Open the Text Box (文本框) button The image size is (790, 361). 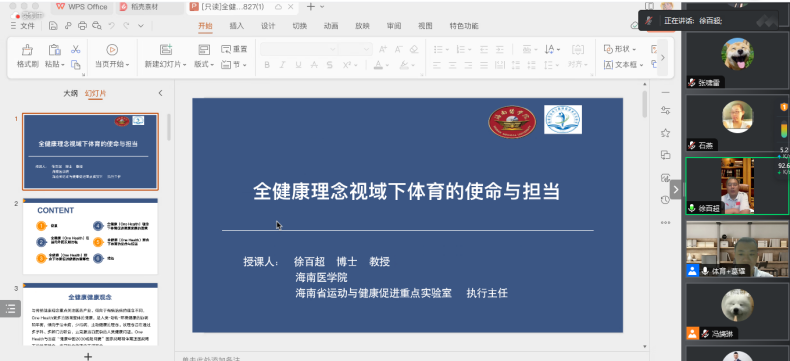click(x=623, y=65)
